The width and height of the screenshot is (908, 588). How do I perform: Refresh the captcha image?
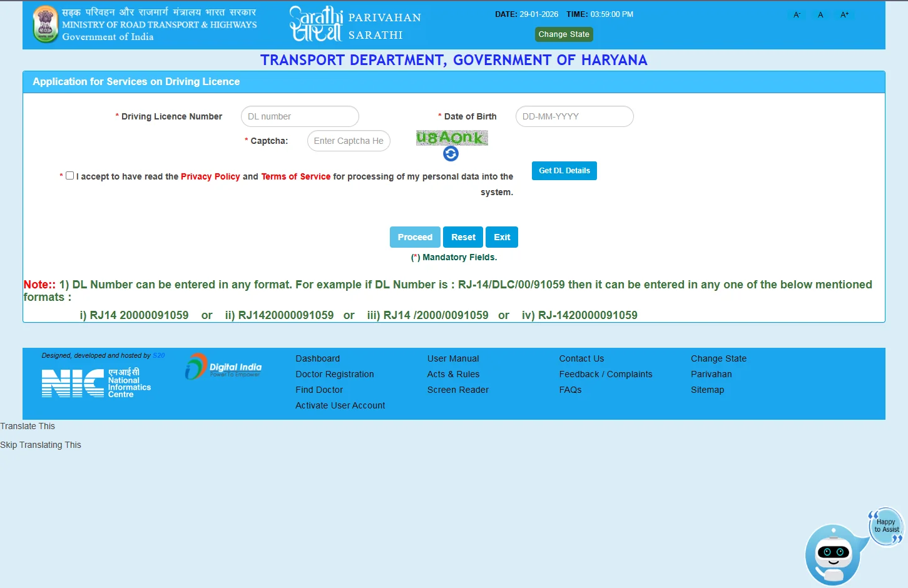pos(451,153)
